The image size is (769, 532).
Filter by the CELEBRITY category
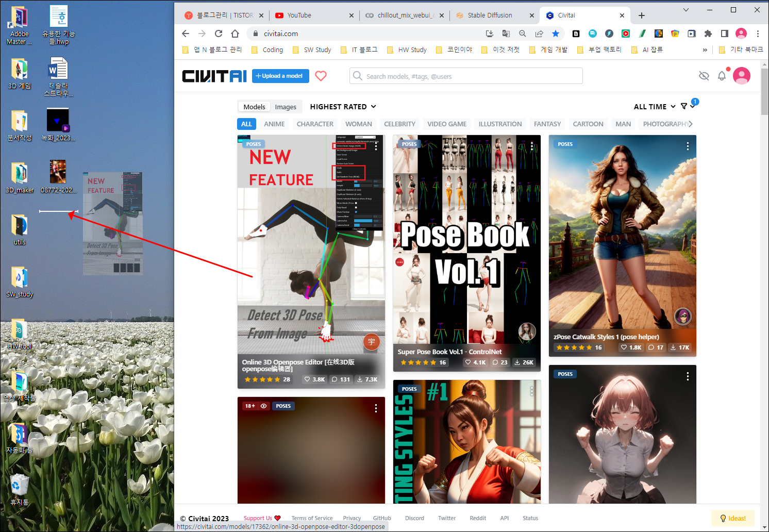pos(399,124)
